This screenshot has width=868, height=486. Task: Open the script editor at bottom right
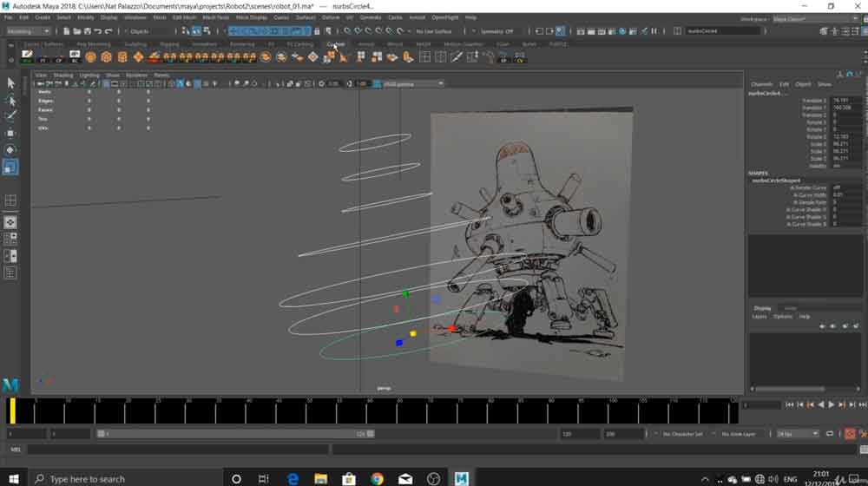(864, 450)
